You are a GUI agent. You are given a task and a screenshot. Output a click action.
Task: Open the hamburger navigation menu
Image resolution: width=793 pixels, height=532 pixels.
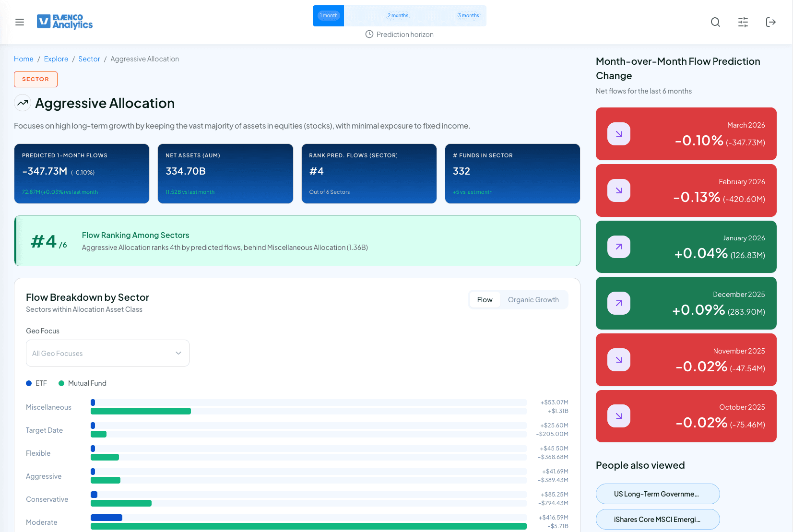point(20,22)
